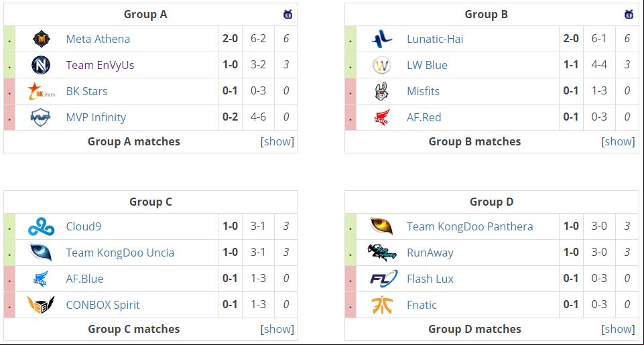Expand Group B matches with show link
This screenshot has width=644, height=345.
click(x=618, y=142)
